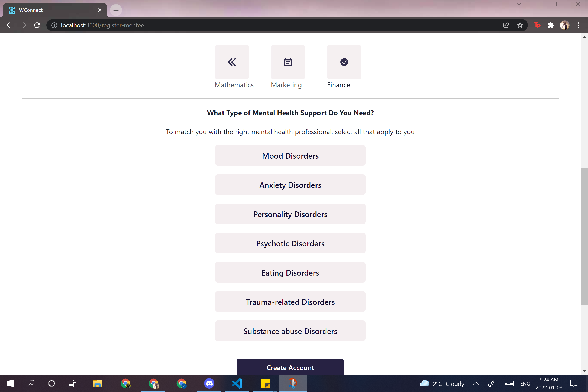Select Personality Disorders option
The height and width of the screenshot is (392, 588).
pos(290,214)
